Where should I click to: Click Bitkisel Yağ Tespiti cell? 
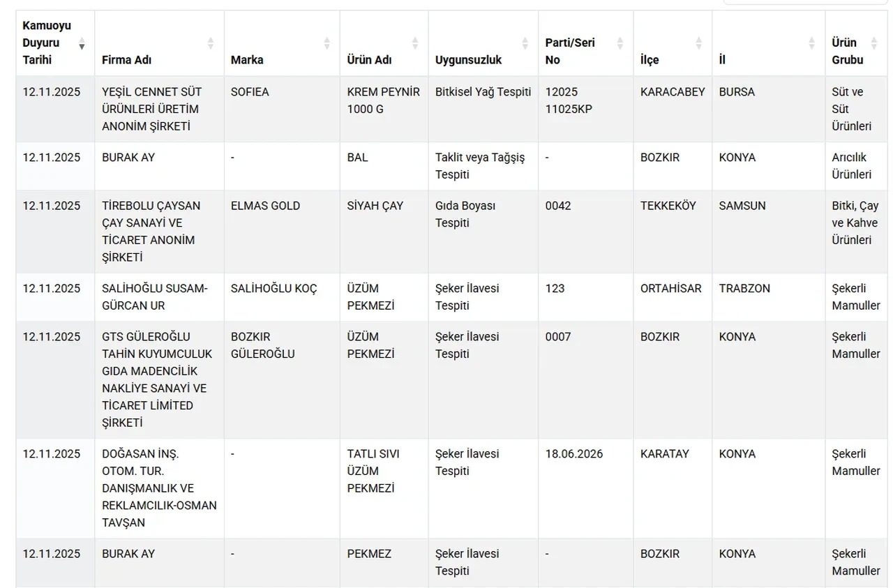coord(483,92)
